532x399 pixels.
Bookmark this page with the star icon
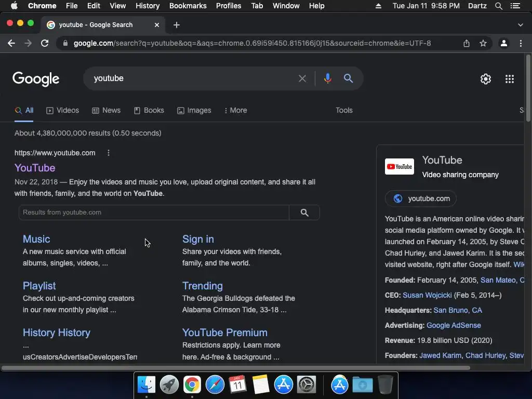tap(483, 43)
